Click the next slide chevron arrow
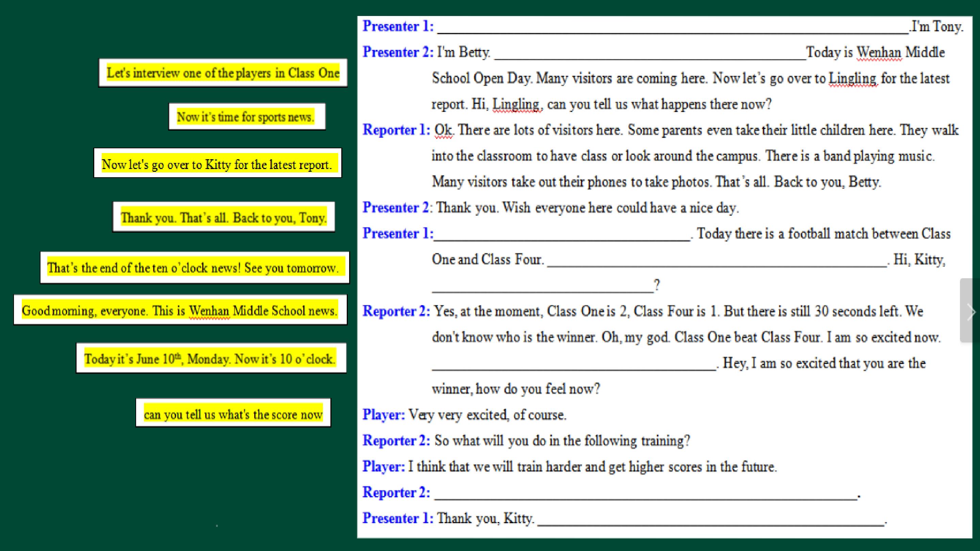 [x=971, y=312]
